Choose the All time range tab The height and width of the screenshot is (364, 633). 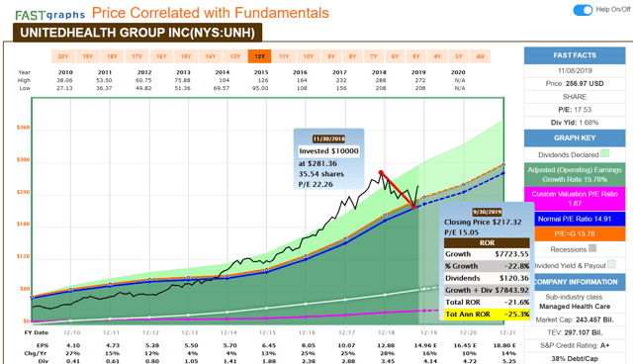coord(480,56)
